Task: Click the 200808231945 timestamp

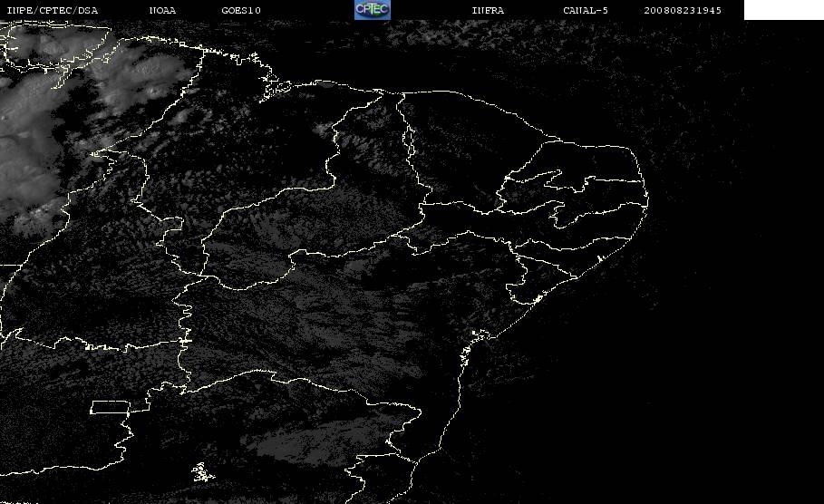Action: (x=683, y=10)
